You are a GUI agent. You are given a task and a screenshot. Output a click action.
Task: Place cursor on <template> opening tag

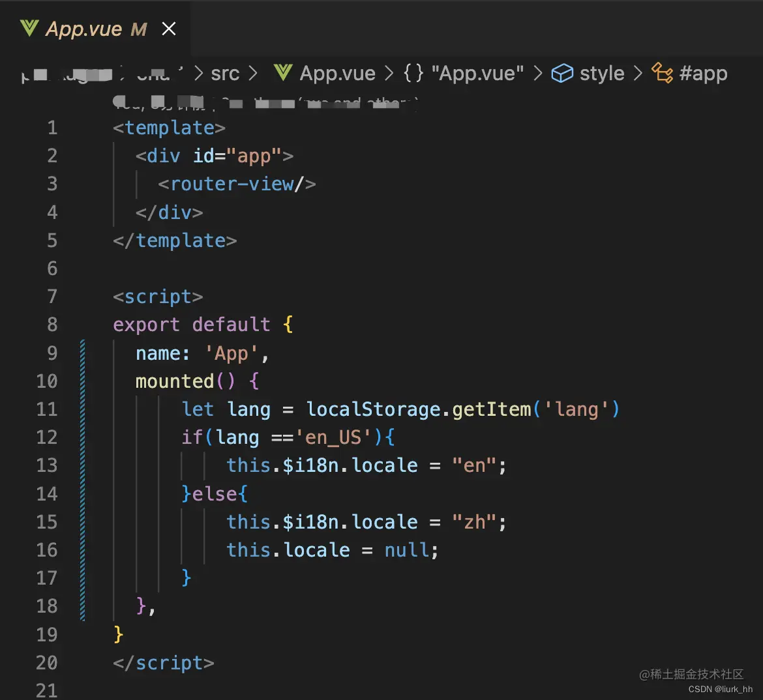[x=169, y=128]
